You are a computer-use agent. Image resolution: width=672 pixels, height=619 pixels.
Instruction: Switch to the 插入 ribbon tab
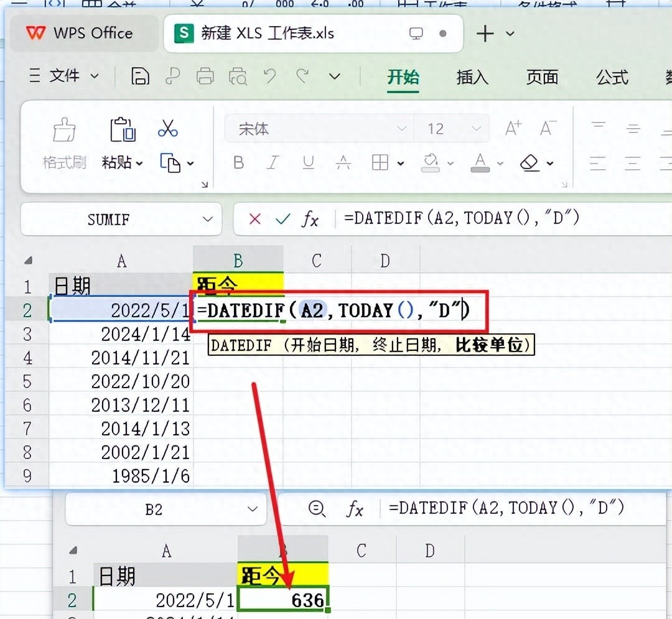472,77
